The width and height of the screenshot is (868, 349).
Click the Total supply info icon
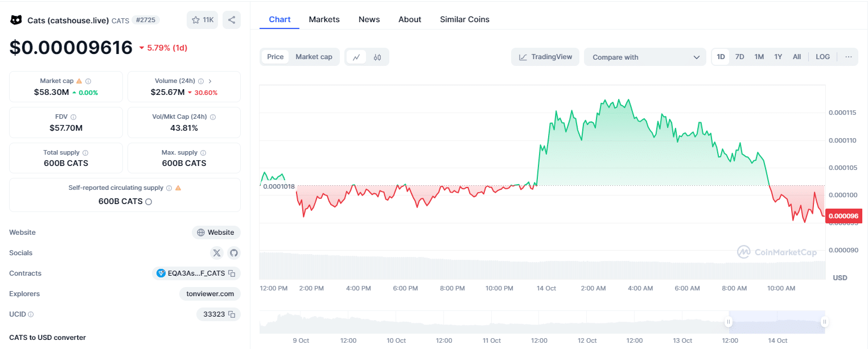[x=85, y=153]
